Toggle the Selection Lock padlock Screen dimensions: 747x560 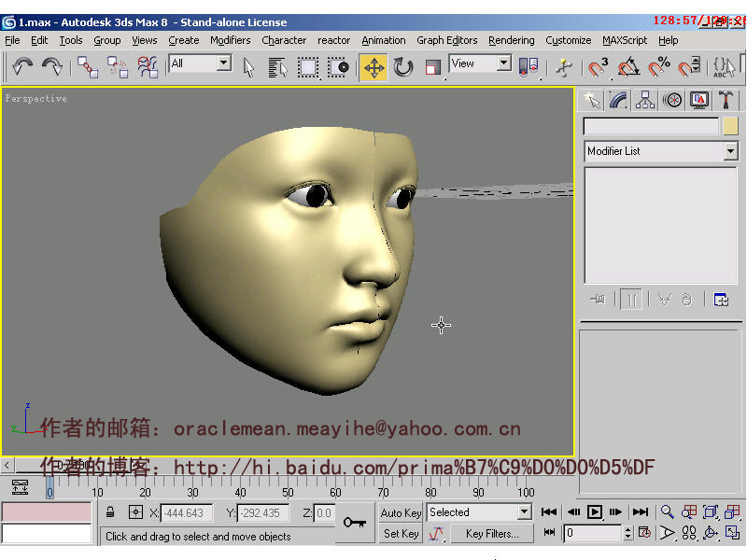110,512
